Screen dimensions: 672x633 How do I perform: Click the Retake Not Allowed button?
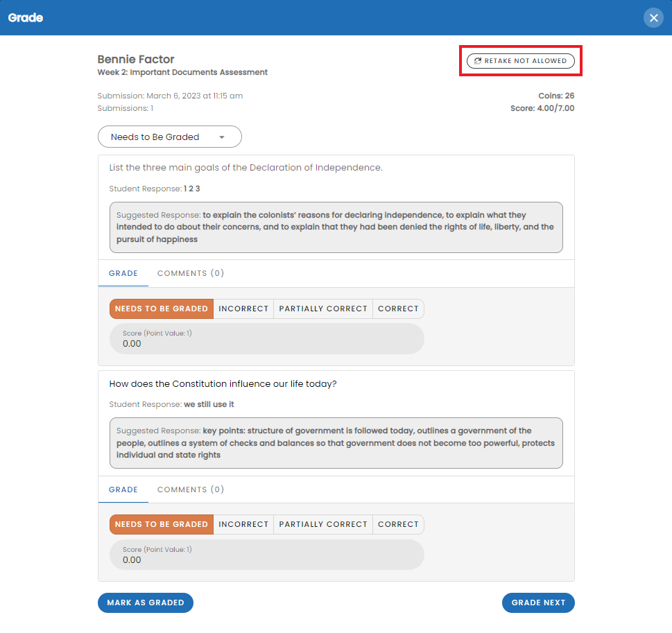coord(520,61)
